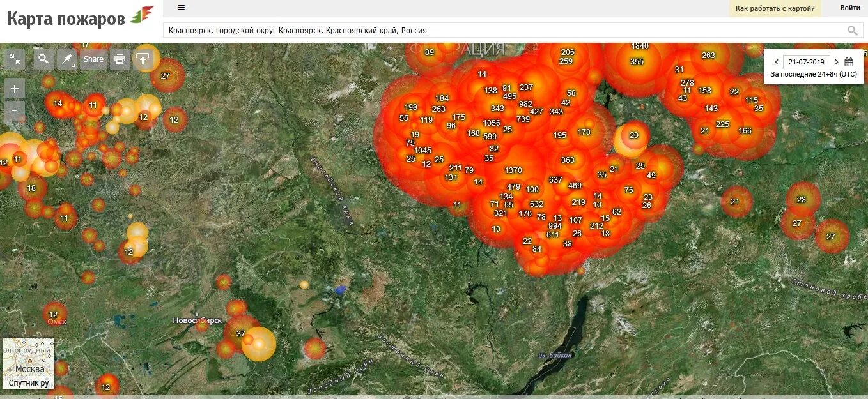Viewport: 868px width, 399px height.
Task: Select the fire cluster labeled 198
Action: (x=410, y=107)
